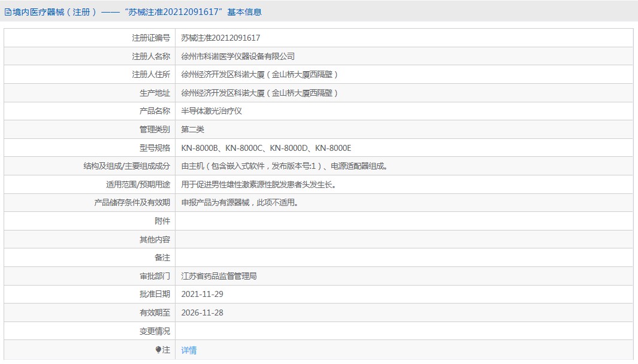Click the 产品名称 label
Viewport: 638px width, 364px height.
pos(155,111)
